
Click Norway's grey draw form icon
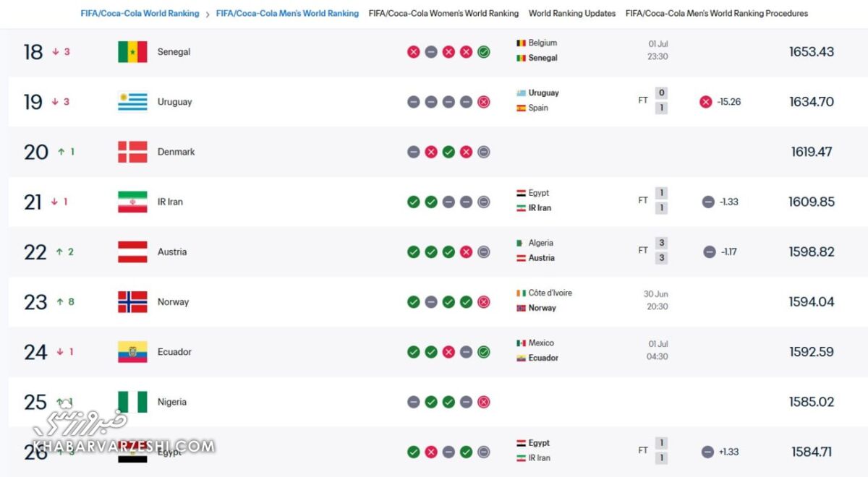[431, 301]
